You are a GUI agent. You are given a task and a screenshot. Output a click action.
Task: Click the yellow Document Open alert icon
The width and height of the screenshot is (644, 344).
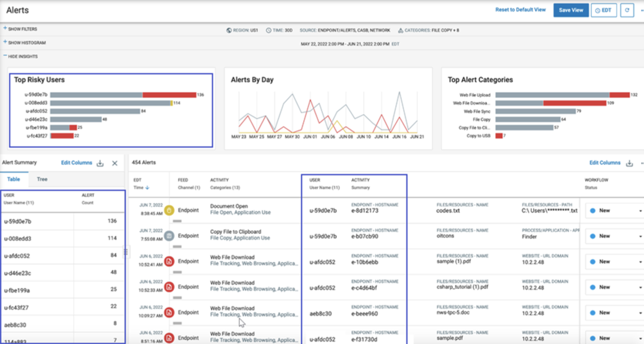click(x=169, y=210)
